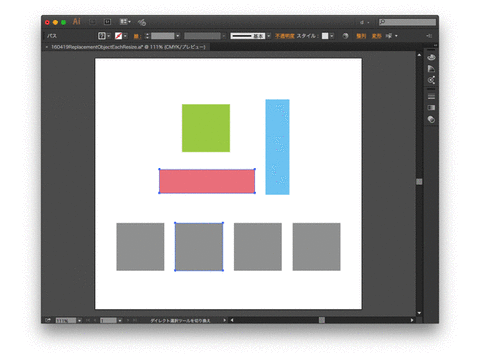This screenshot has height=360, width=480.
Task: Expand the collapsed panel dock
Action: pos(435,45)
